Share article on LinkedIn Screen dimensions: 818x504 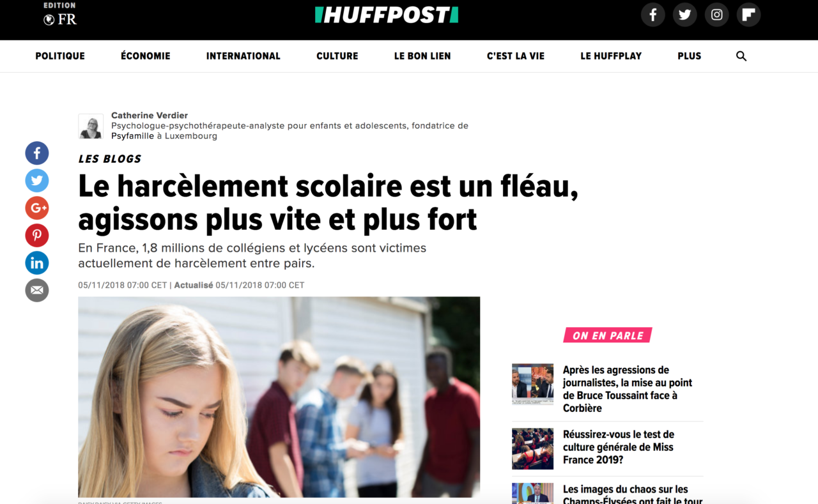click(37, 263)
